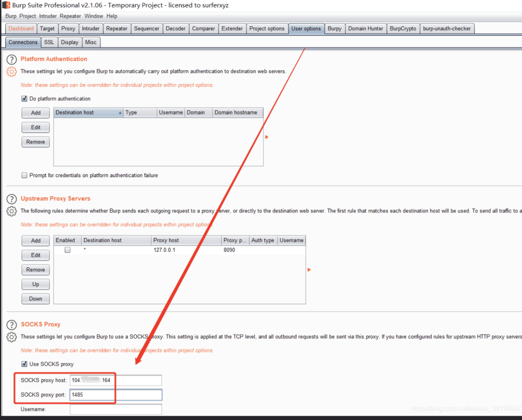Add a platform authentication entry
Viewport: 522px width, 420px height.
click(36, 113)
